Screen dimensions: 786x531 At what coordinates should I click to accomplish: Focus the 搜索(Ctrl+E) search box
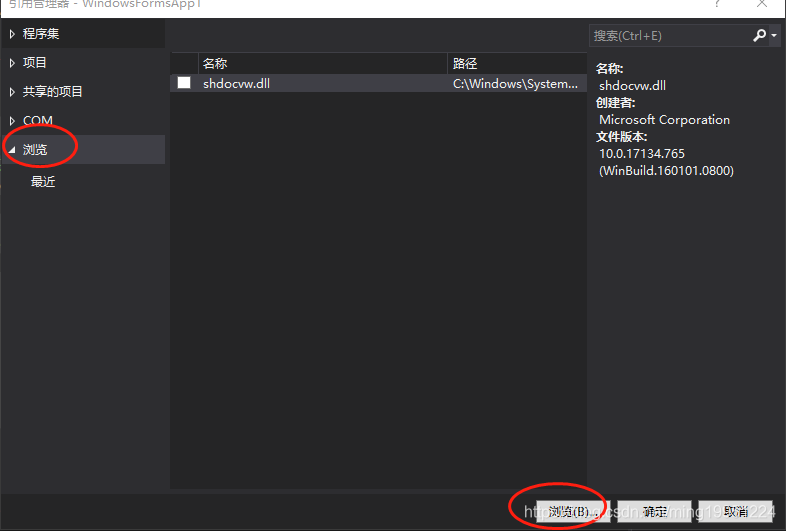pyautogui.click(x=669, y=36)
